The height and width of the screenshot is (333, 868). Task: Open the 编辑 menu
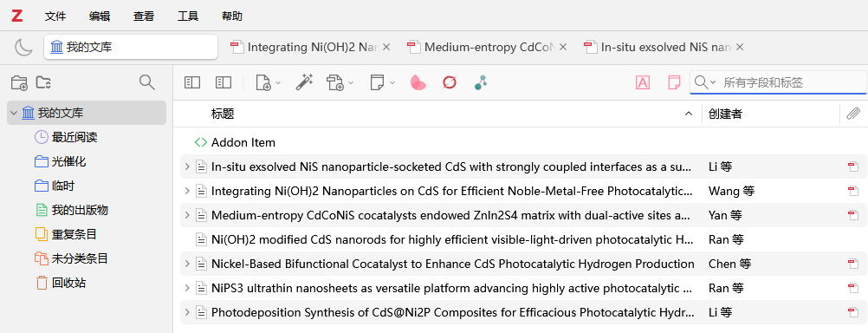100,16
